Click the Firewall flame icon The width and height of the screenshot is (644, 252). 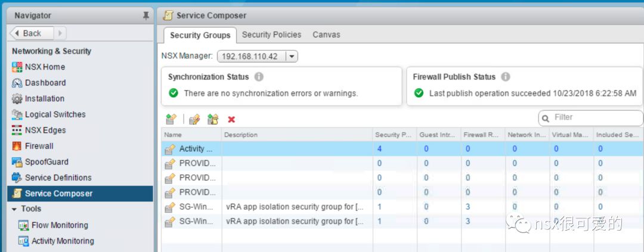[x=17, y=146]
